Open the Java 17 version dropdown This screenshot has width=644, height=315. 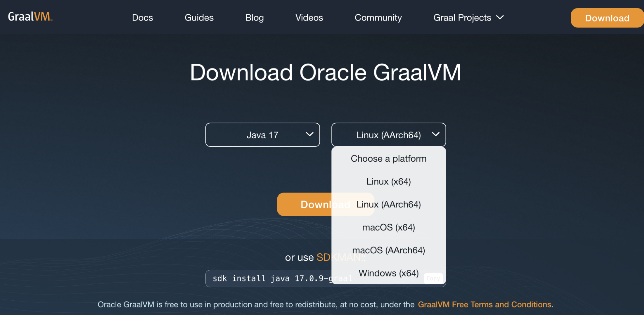pos(262,135)
